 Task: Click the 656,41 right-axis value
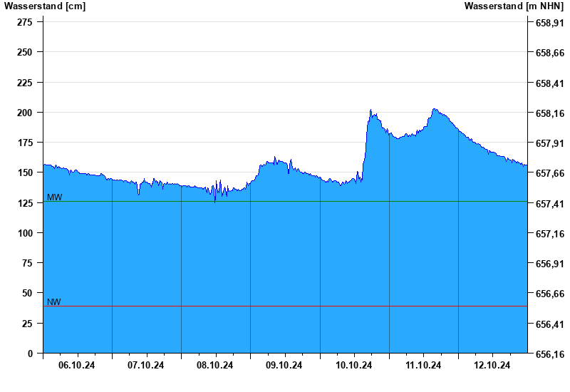[550, 324]
